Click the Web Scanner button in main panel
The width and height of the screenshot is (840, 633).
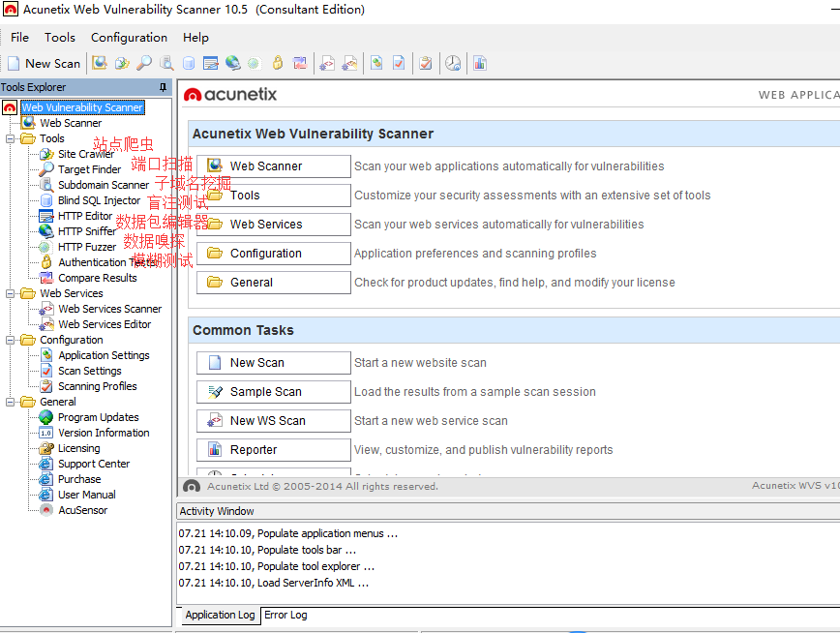point(274,166)
